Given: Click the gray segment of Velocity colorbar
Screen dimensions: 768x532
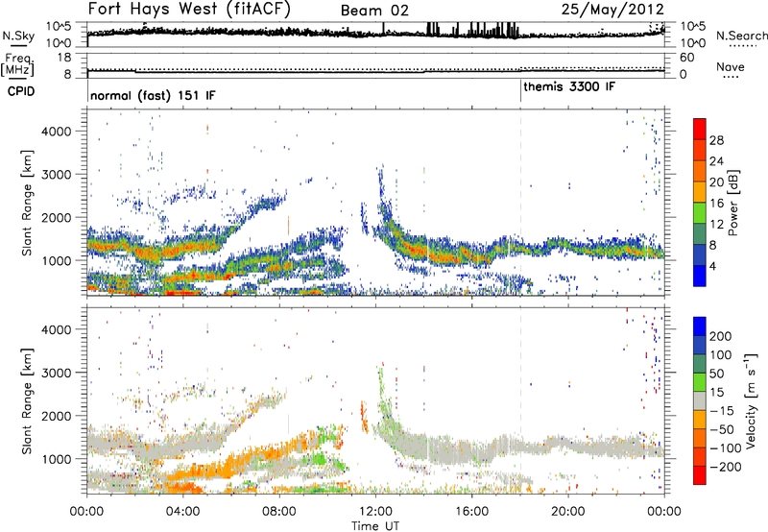Looking at the screenshot, I should [x=700, y=401].
